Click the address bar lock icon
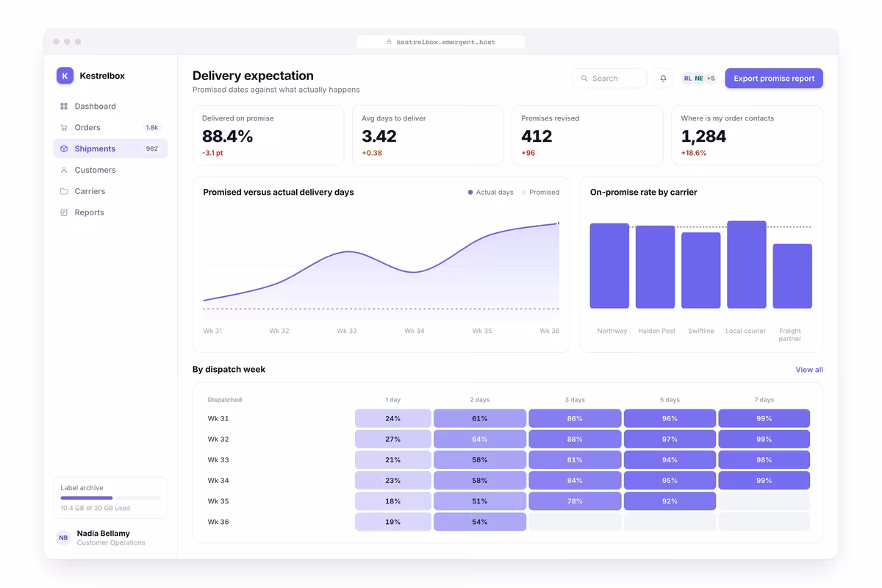 tap(390, 42)
